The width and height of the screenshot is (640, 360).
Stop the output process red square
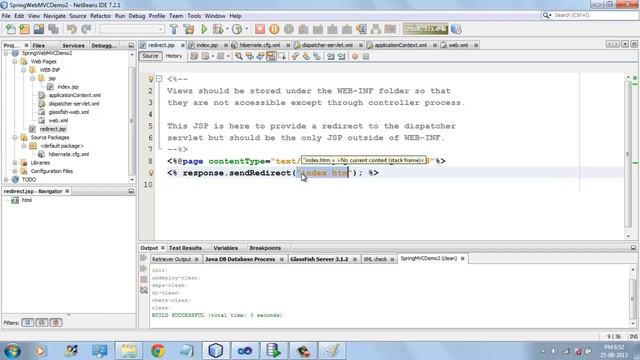pos(144,279)
